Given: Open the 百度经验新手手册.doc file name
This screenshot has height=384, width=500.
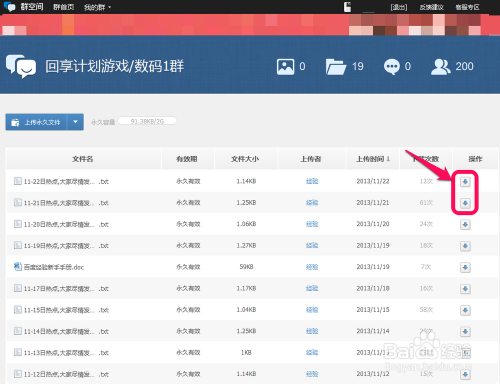Looking at the screenshot, I should coord(54,267).
